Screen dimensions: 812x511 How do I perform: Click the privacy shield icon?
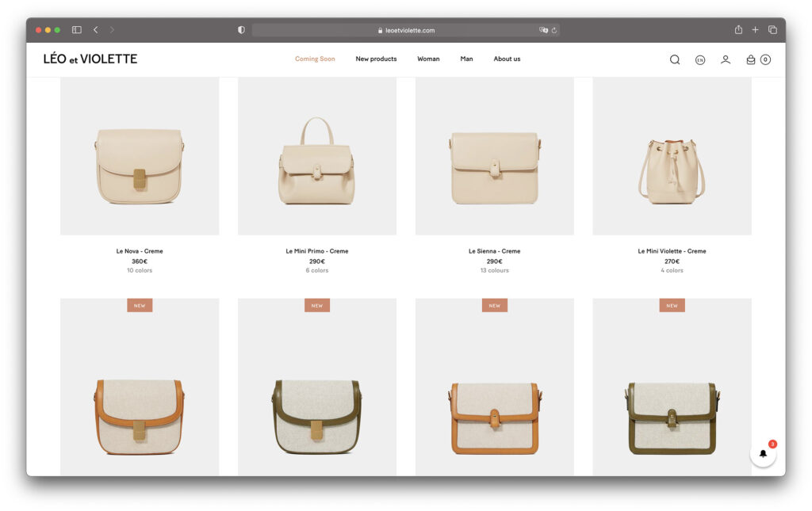tap(241, 30)
